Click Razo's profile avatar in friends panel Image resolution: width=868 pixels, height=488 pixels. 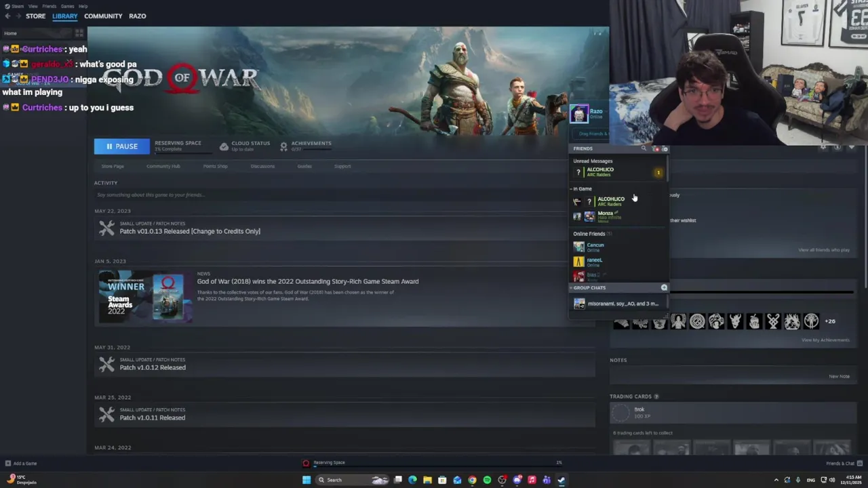[578, 114]
